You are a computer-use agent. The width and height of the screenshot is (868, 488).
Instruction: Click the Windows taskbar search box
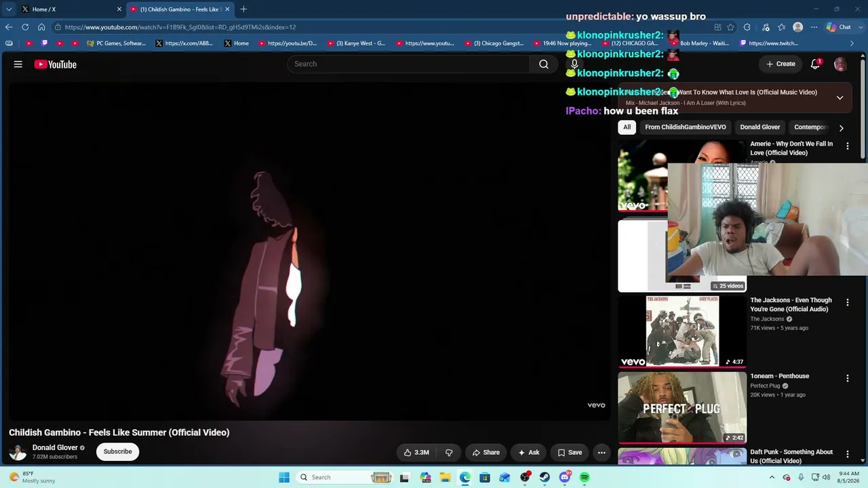[344, 477]
